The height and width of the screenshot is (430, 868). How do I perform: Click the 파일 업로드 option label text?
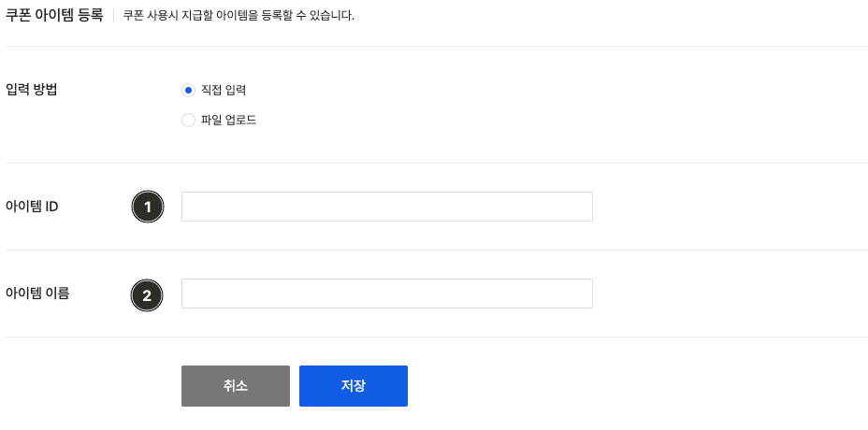pyautogui.click(x=228, y=120)
